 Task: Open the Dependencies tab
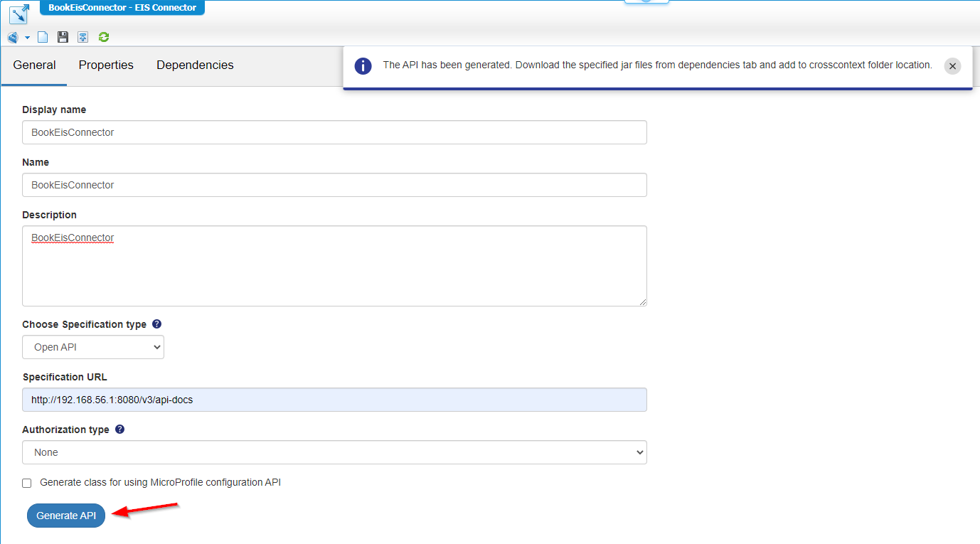coord(195,65)
